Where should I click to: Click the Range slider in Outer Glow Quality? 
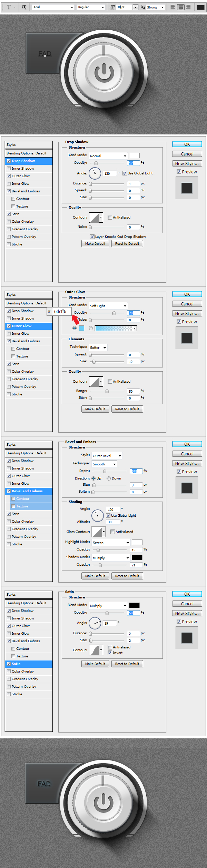[x=107, y=391]
